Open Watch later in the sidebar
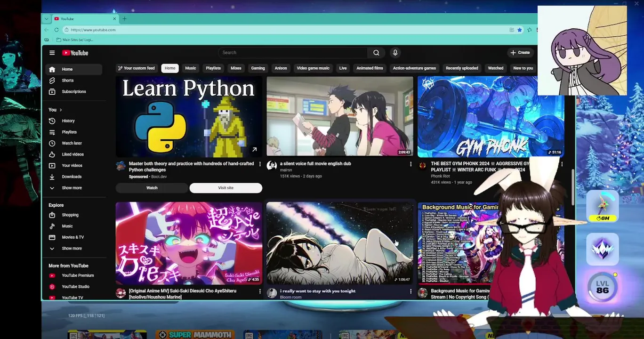 point(74,143)
